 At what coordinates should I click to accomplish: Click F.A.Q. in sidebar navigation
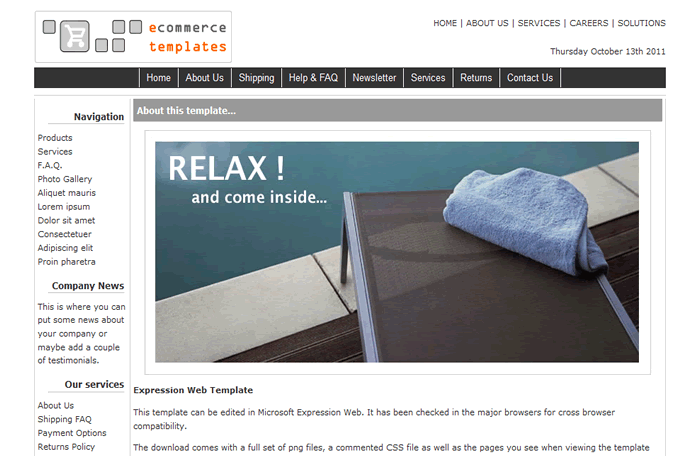50,165
